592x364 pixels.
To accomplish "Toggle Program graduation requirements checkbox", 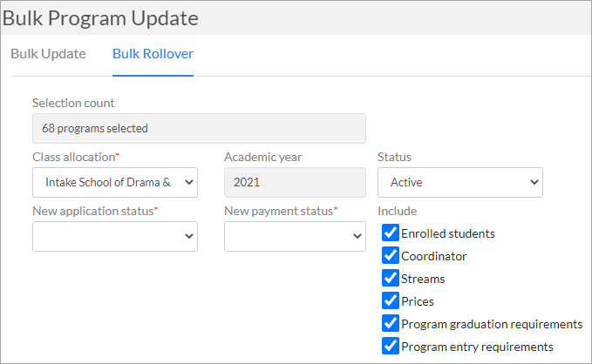I will (x=390, y=323).
